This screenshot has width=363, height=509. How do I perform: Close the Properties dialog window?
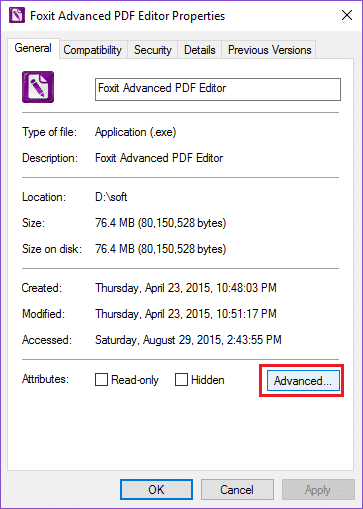pos(347,15)
